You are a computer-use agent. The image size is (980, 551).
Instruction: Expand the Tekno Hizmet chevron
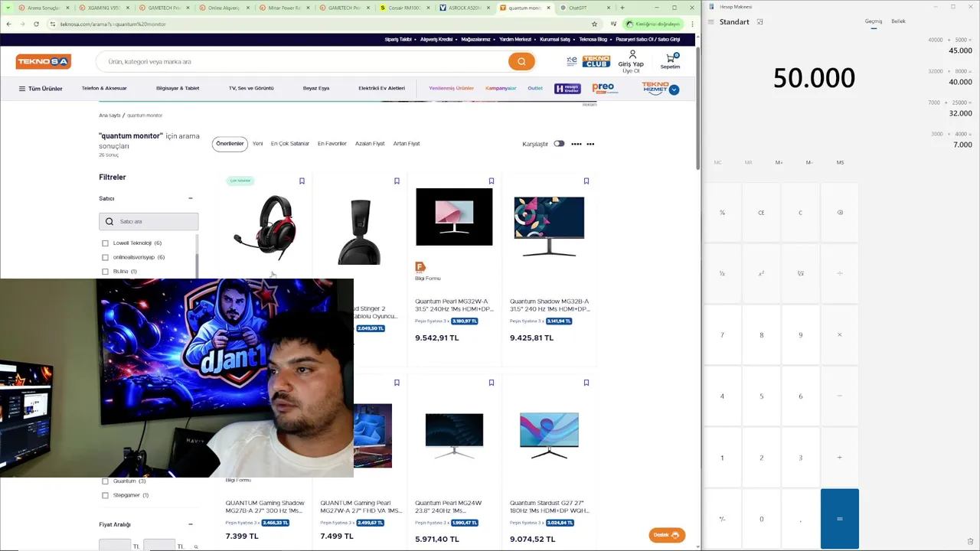coord(674,90)
